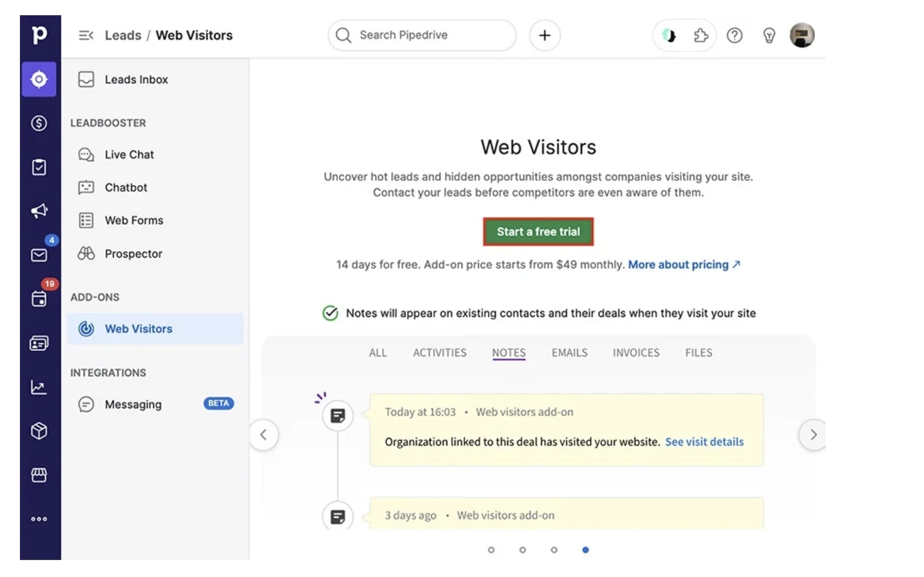Select the fourth carousel dot
The image size is (924, 577).
point(586,550)
